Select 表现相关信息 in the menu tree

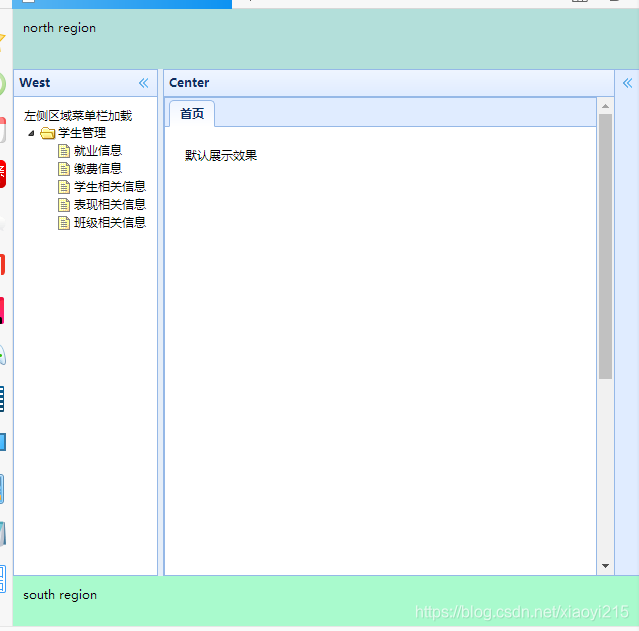click(x=110, y=205)
